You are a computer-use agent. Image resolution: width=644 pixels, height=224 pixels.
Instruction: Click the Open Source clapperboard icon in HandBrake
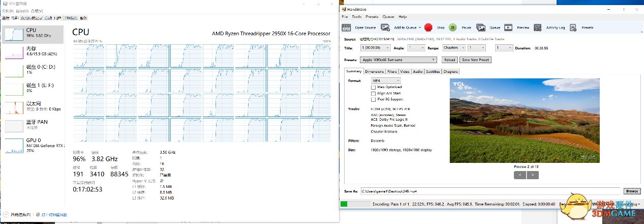point(346,27)
